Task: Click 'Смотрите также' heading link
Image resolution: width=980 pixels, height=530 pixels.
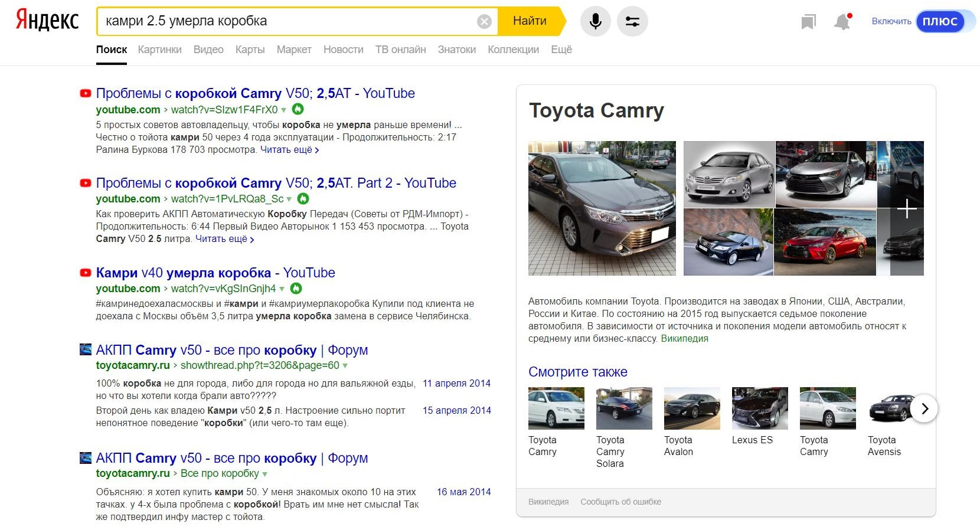Action: click(x=577, y=372)
